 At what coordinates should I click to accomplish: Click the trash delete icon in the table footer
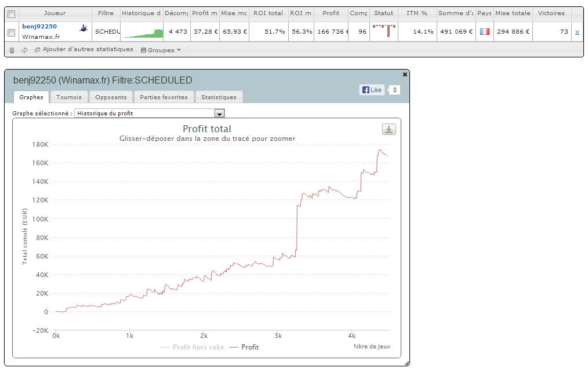[x=12, y=50]
